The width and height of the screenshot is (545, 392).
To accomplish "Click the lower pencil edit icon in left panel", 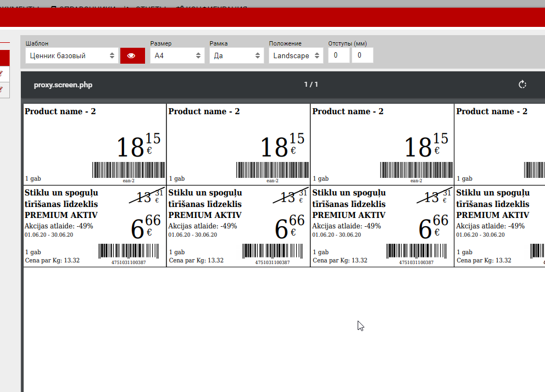I will (4, 89).
